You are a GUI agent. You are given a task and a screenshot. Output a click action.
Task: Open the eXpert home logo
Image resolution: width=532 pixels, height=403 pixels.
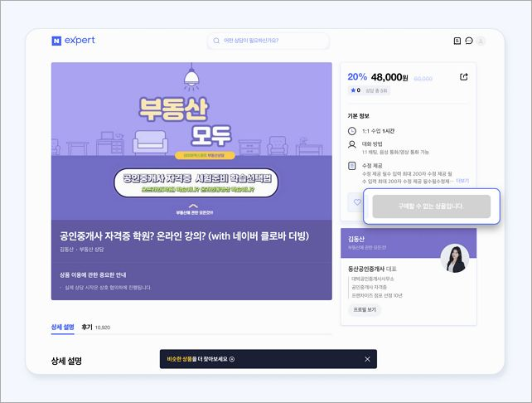pos(73,41)
